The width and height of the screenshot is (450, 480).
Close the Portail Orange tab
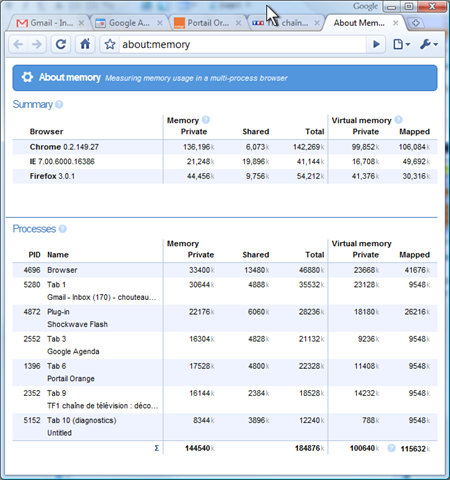(x=238, y=23)
